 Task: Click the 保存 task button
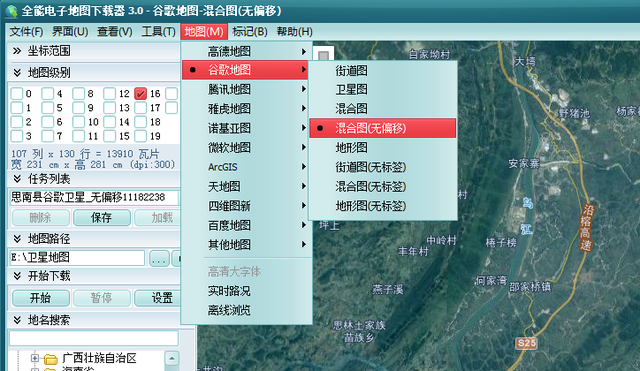(102, 218)
